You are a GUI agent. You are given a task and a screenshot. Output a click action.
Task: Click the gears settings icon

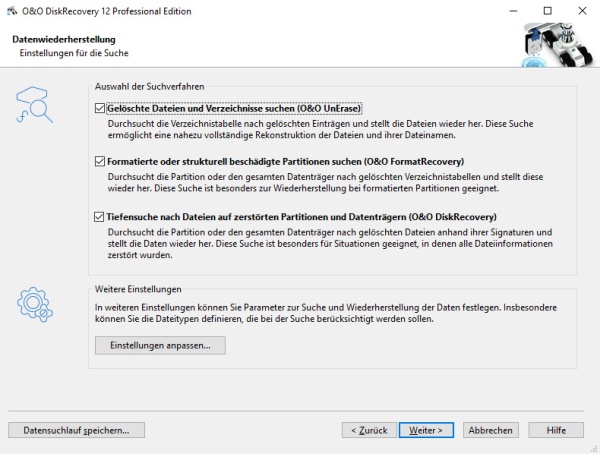pyautogui.click(x=35, y=305)
